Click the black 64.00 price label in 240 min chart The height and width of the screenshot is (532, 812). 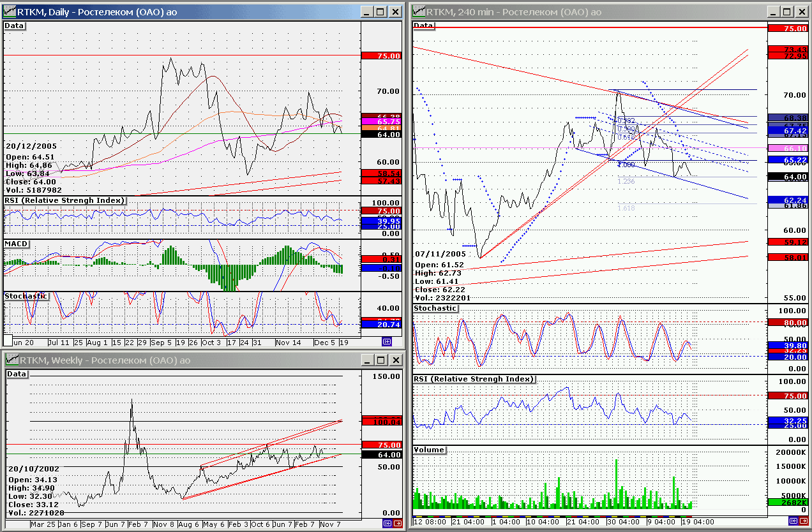787,177
